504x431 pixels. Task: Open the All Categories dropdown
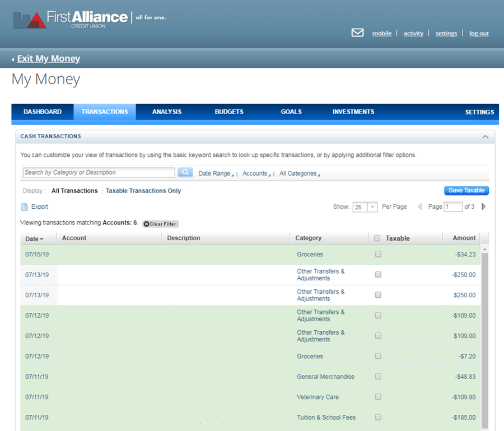[299, 174]
